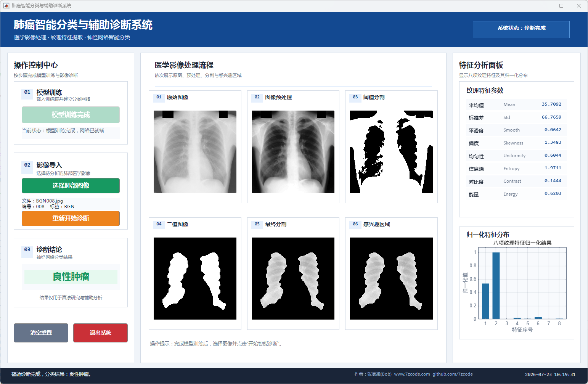This screenshot has height=384, width=588.
Task: Select the 图像预处理 enhanced X-ray image
Action: 293,152
